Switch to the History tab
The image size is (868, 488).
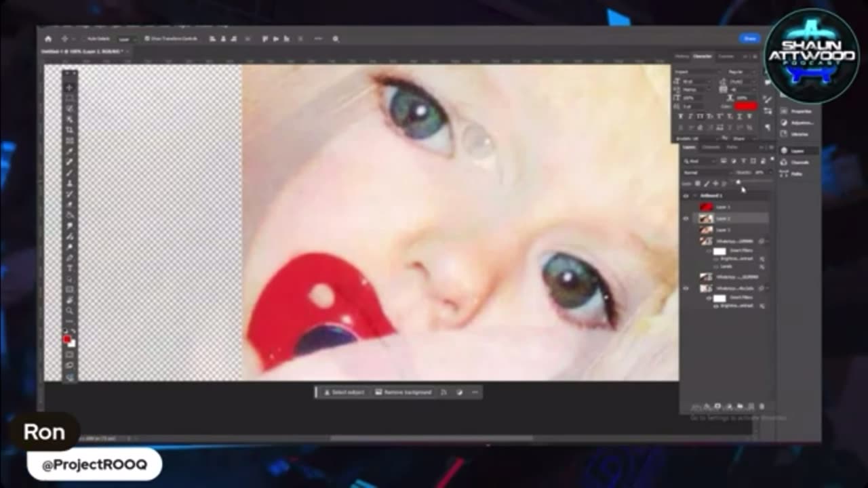pyautogui.click(x=681, y=56)
